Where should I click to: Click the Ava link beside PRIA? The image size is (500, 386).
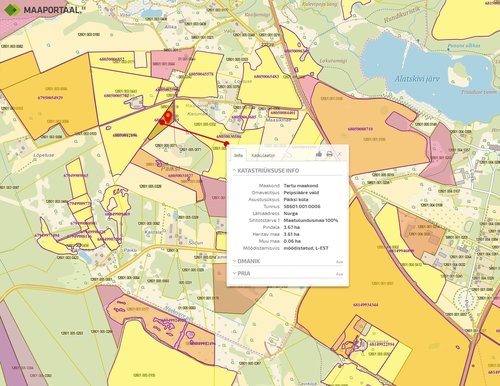(x=339, y=274)
